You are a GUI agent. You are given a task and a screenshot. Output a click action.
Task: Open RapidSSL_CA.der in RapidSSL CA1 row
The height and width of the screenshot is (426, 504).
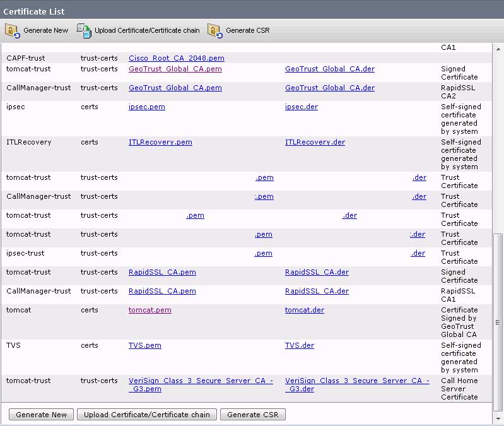coord(317,291)
